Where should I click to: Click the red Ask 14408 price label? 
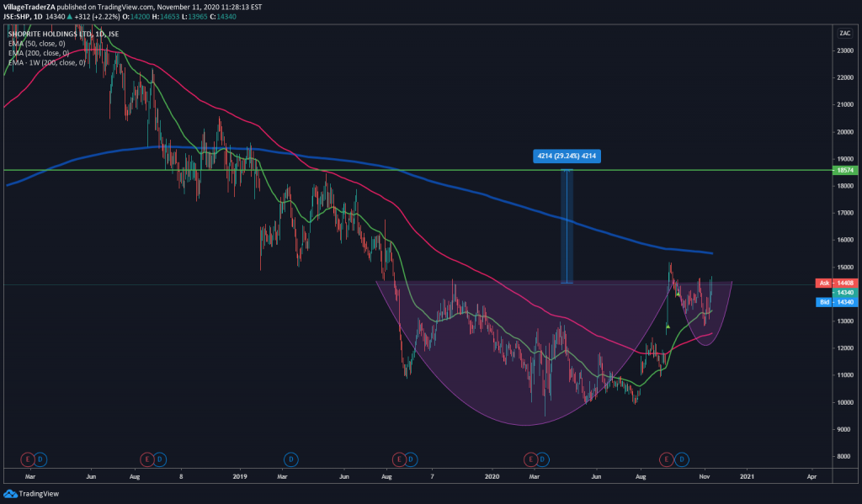click(836, 284)
